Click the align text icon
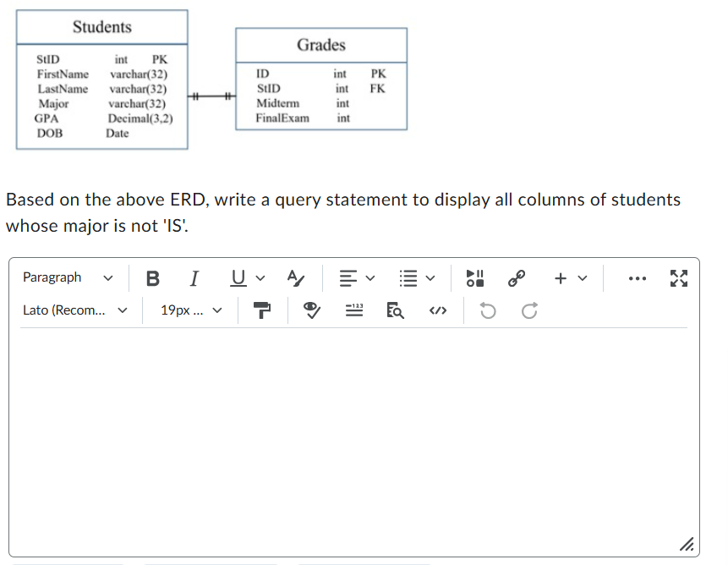The height and width of the screenshot is (565, 728). tap(348, 278)
